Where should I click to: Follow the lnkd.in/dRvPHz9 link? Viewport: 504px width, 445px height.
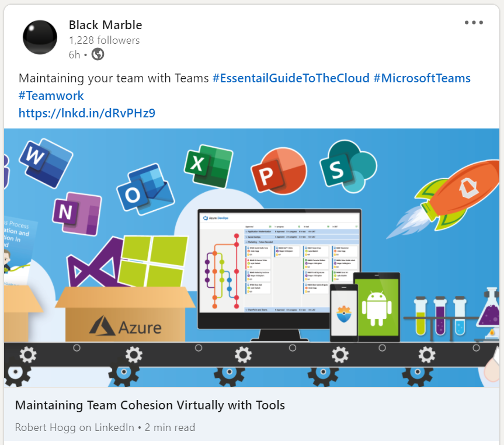click(87, 113)
